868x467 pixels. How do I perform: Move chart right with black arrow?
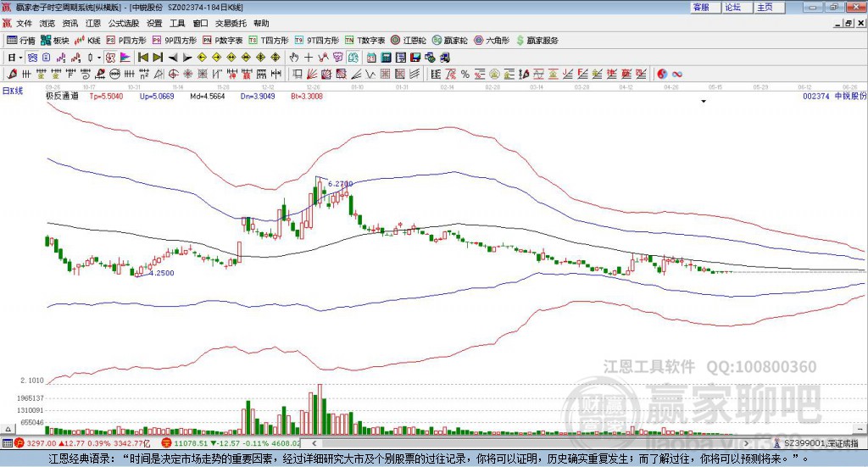pos(187,58)
